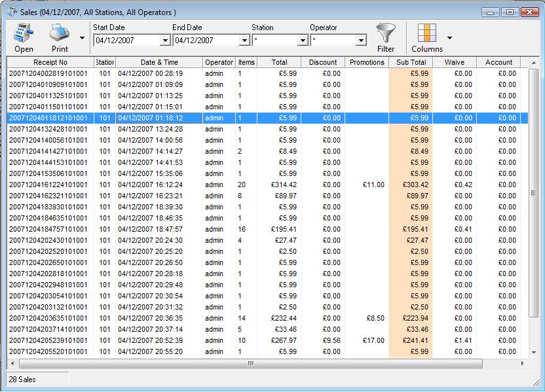Click the Filter funnel icon
Viewport: 545px width, 392px height.
click(x=386, y=33)
